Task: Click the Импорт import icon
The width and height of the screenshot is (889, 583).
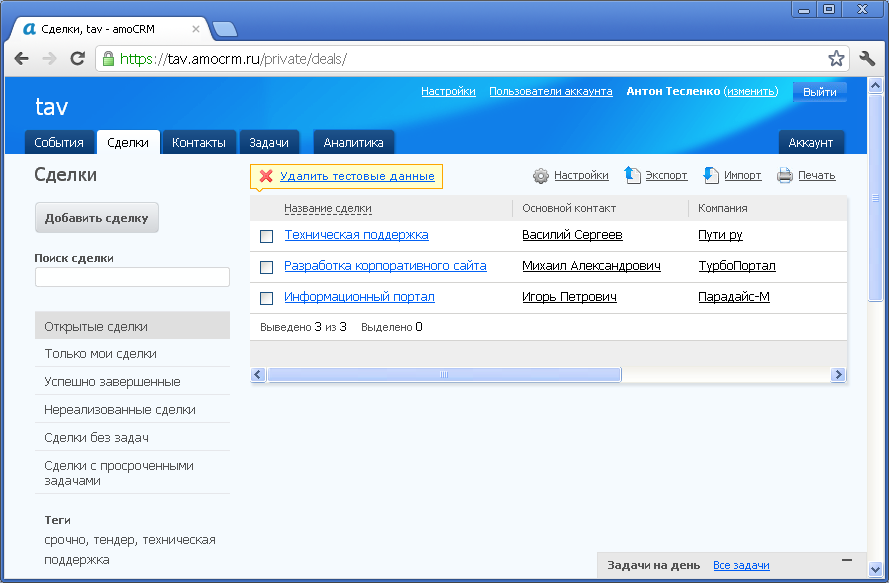Action: 711,174
